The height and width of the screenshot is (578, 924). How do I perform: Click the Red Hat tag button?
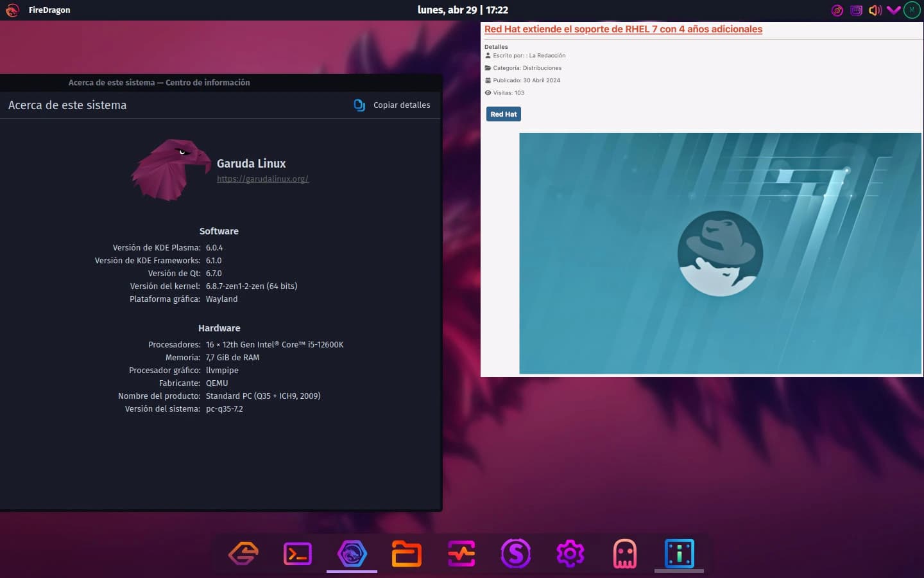503,114
